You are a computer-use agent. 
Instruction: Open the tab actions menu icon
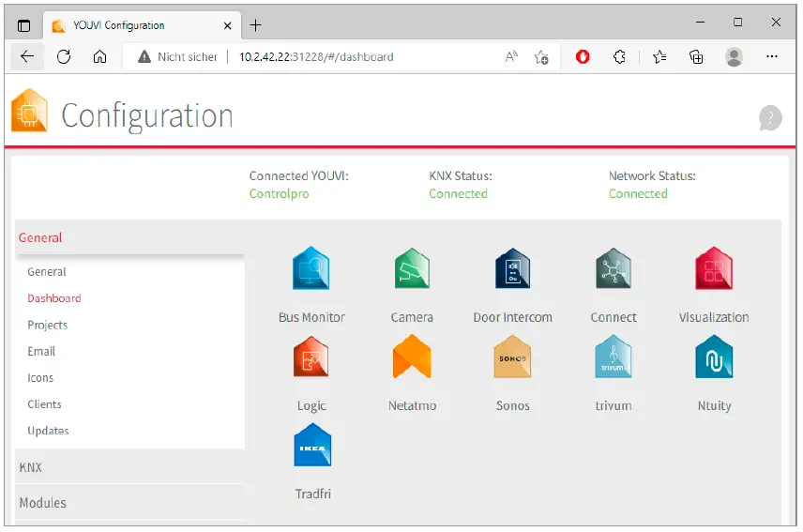pos(23,25)
